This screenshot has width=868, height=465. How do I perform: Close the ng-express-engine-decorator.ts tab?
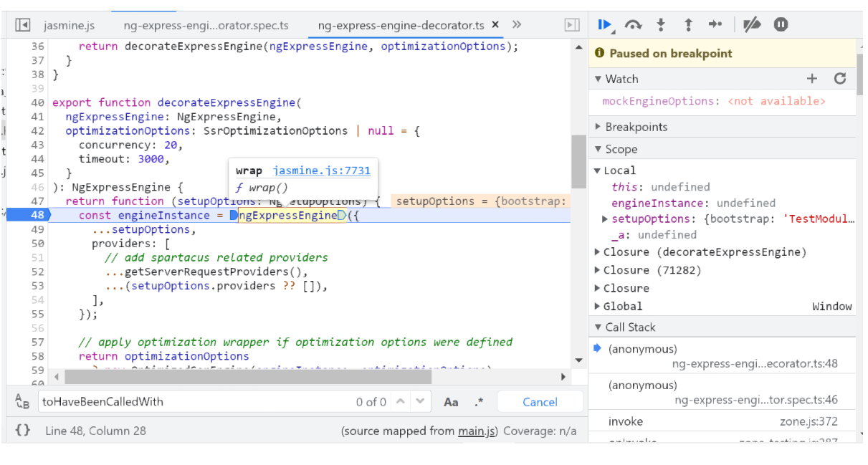(x=496, y=25)
